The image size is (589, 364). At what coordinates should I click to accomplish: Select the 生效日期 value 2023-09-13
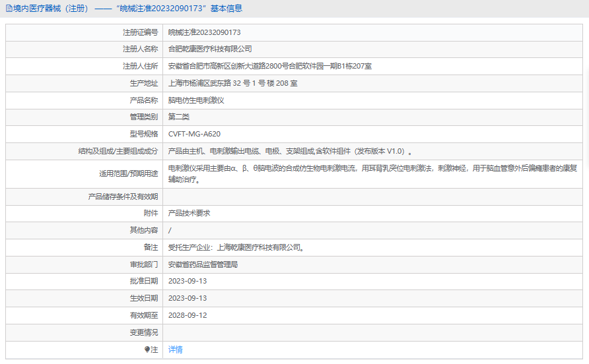(x=188, y=298)
